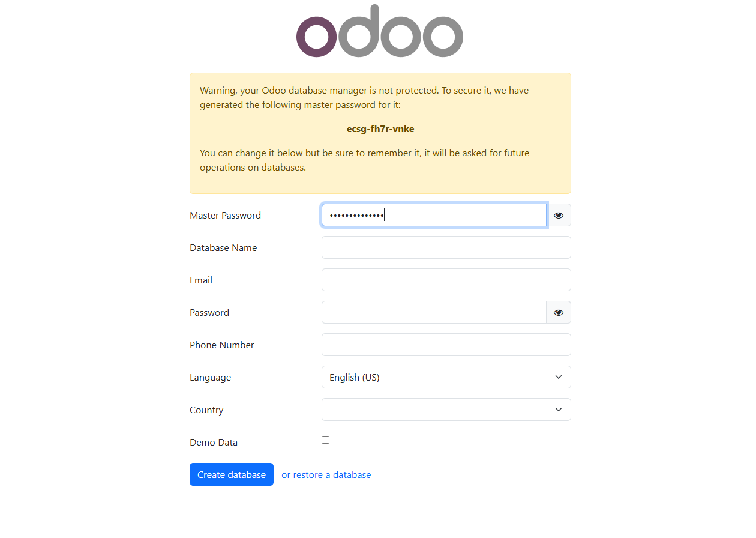This screenshot has height=538, width=756.
Task: Select the Email input box
Action: pyautogui.click(x=446, y=280)
